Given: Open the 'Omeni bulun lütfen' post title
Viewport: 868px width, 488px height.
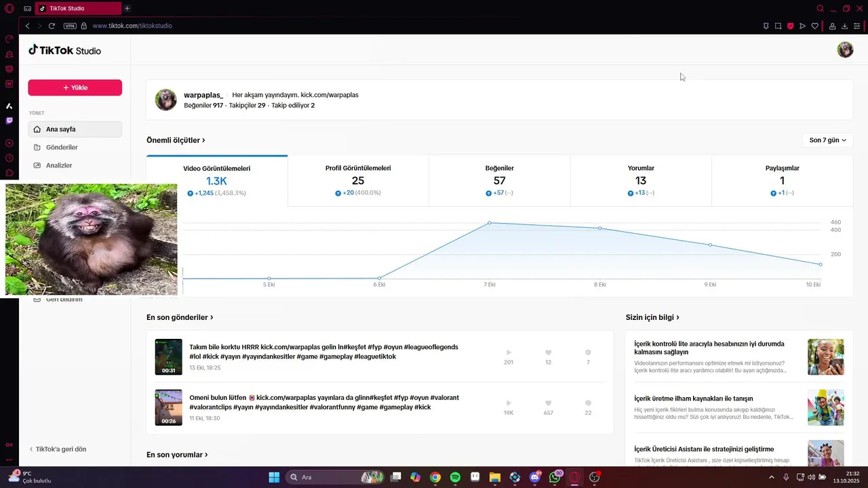Looking at the screenshot, I should tap(324, 403).
